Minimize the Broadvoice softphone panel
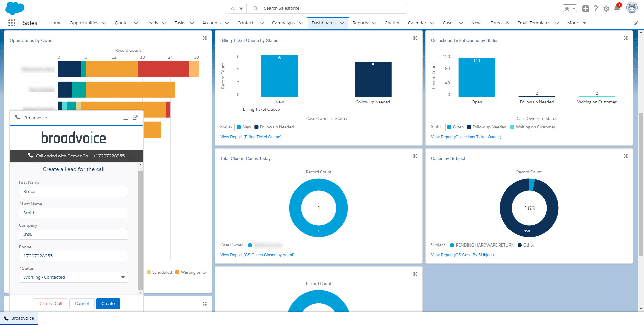Image resolution: width=644 pixels, height=325 pixels. pyautogui.click(x=126, y=118)
